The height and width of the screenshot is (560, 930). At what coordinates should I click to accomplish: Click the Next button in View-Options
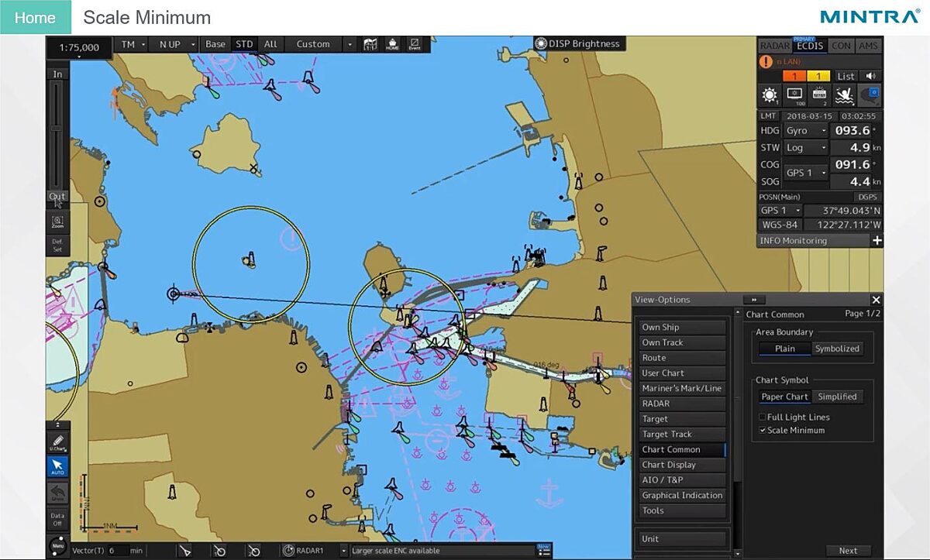[849, 551]
